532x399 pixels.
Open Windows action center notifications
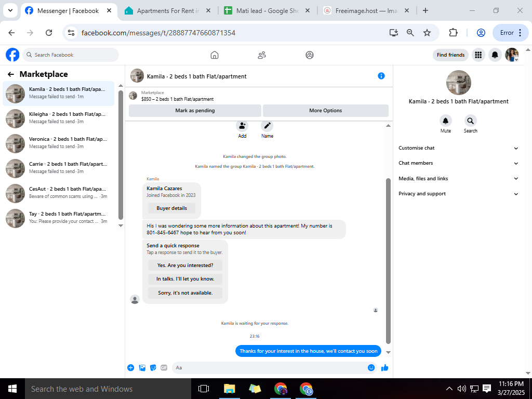[x=487, y=389]
